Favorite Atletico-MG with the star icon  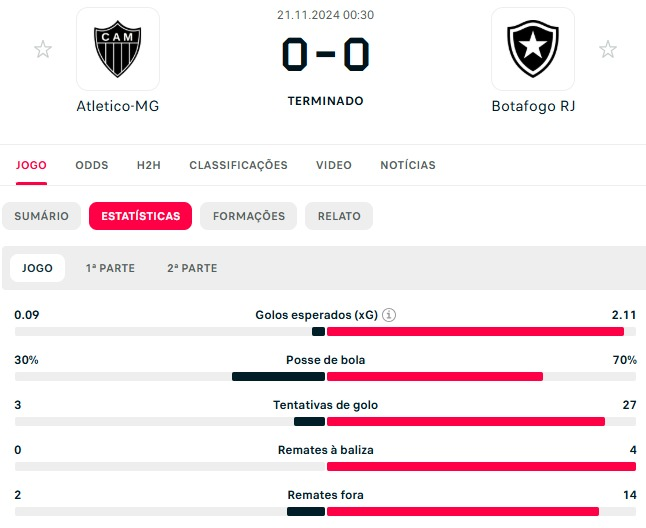43,49
